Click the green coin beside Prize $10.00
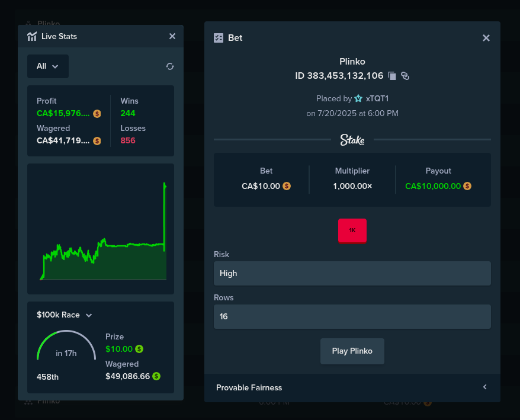Viewport: 520px width, 420px height. [x=139, y=349]
